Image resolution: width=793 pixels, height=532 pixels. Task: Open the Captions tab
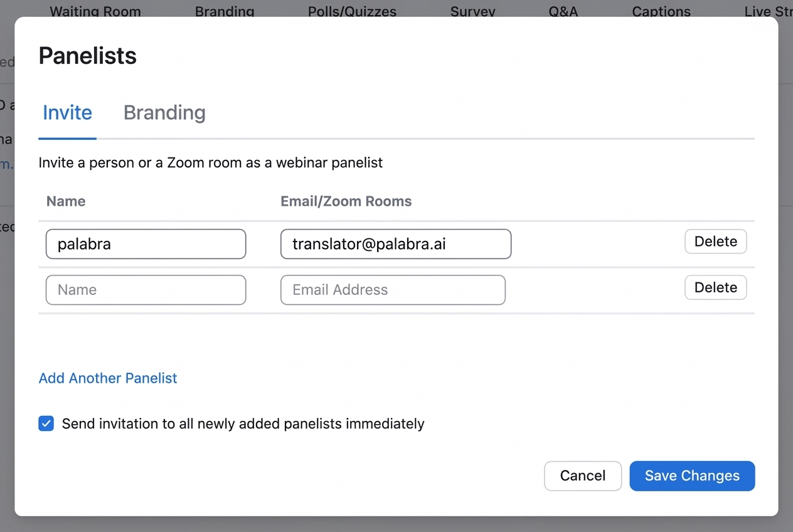tap(661, 11)
